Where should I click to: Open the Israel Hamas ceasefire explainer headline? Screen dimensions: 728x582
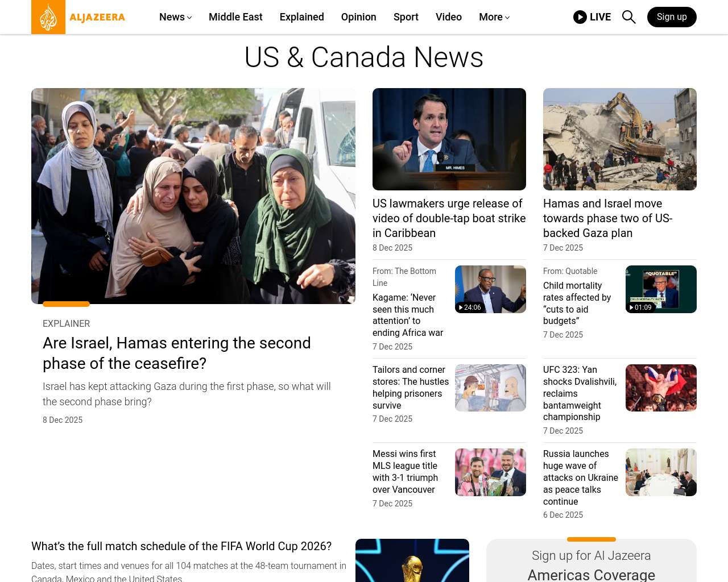[x=177, y=353]
